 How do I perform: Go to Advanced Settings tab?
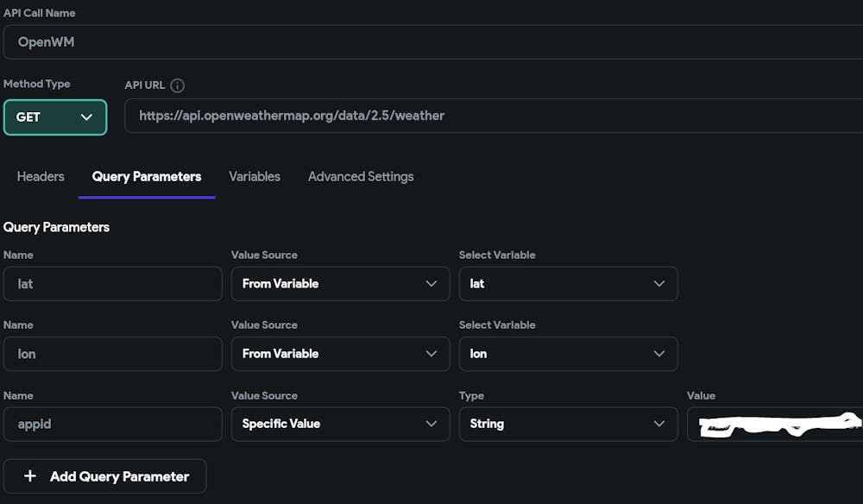(x=361, y=176)
